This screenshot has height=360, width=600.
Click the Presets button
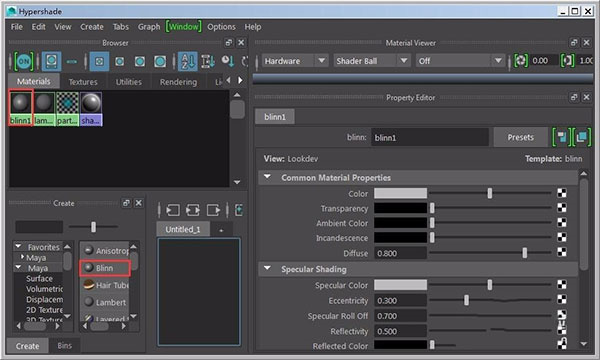[520, 137]
